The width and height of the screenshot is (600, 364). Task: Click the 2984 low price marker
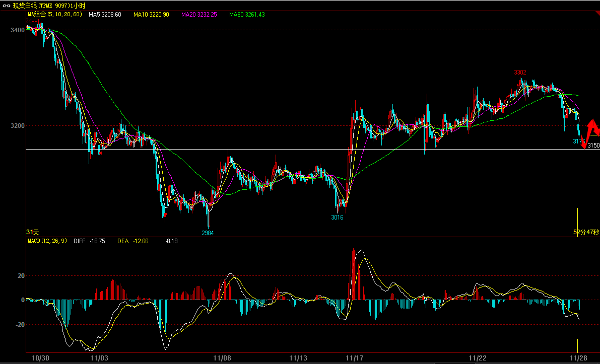pos(208,233)
